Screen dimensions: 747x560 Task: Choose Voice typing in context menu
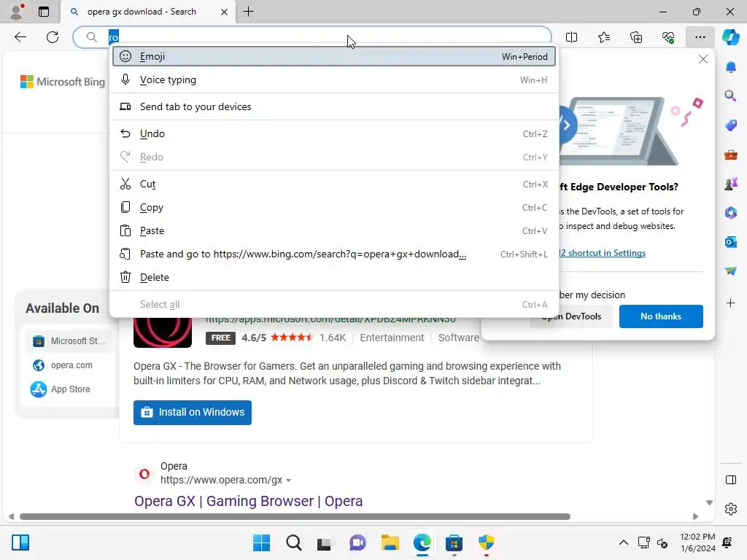[x=334, y=79]
